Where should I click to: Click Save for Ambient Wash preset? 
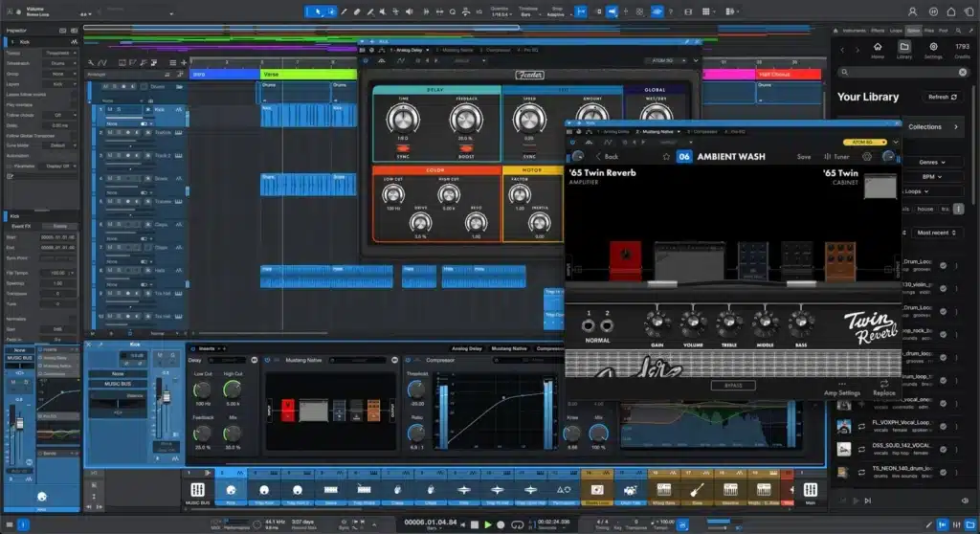coord(804,156)
